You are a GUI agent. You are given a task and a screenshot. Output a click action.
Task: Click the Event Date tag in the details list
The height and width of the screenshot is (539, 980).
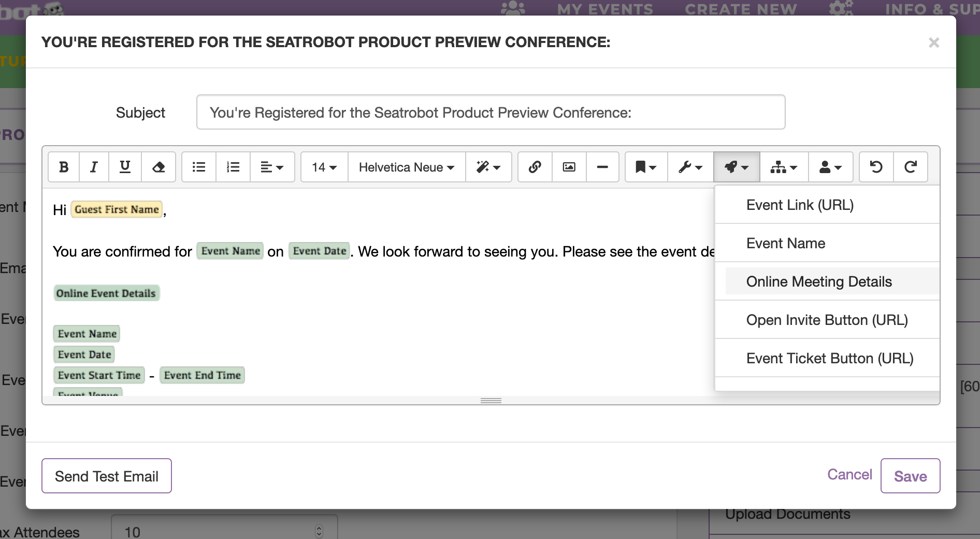(x=84, y=354)
